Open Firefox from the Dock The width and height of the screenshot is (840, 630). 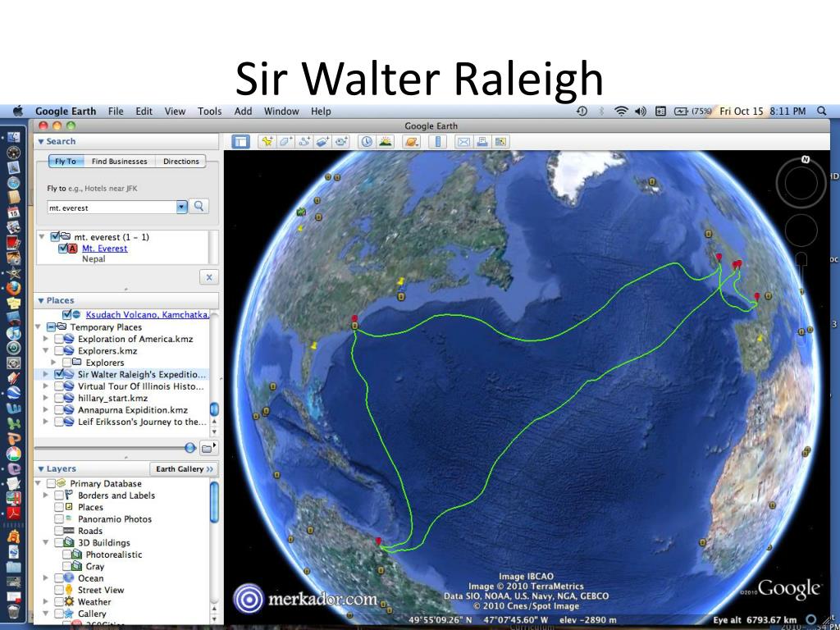(x=13, y=288)
